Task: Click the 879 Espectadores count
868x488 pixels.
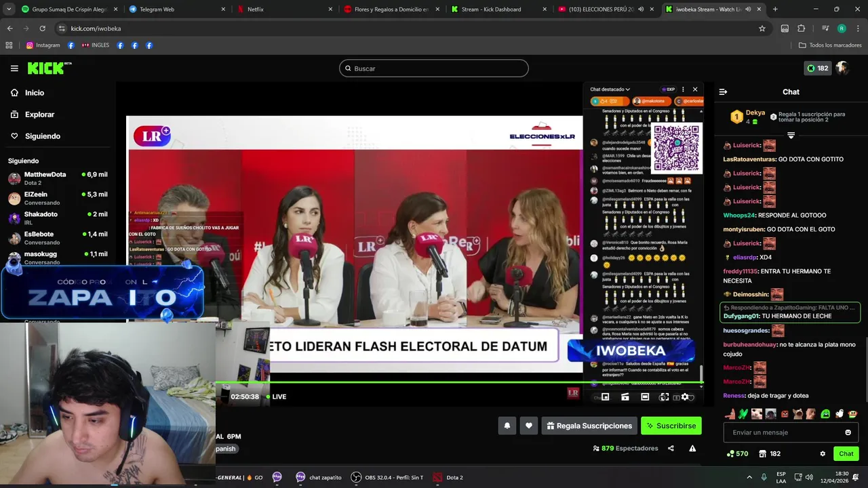Action: [625, 448]
